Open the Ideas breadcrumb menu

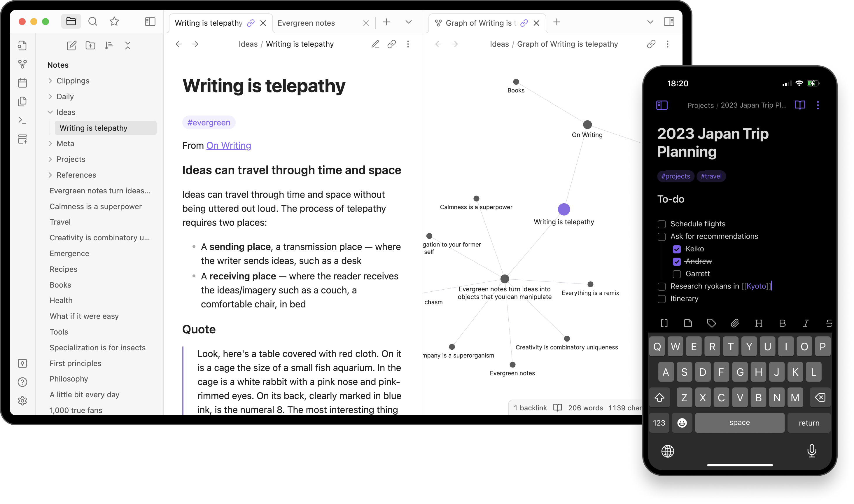pyautogui.click(x=248, y=44)
